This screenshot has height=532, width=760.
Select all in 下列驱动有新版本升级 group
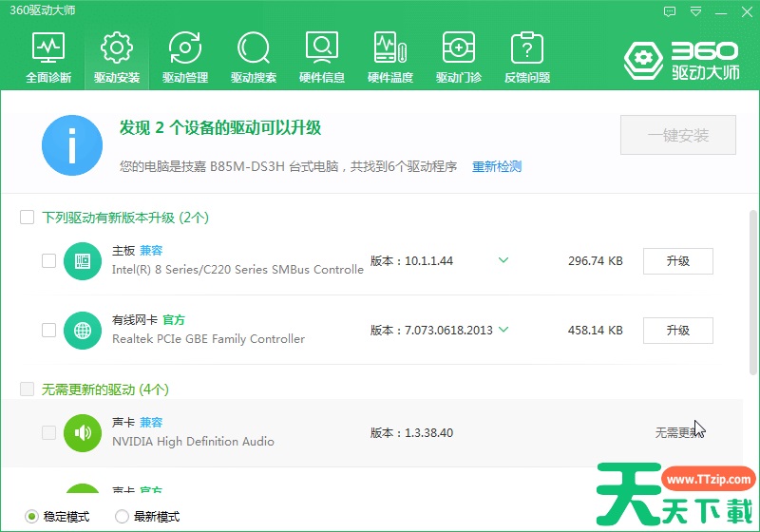tap(28, 218)
